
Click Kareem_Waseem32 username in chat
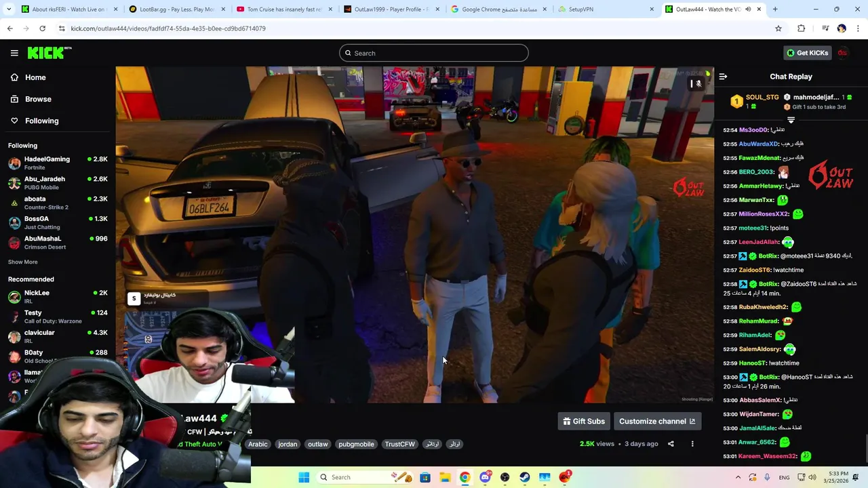click(x=768, y=456)
